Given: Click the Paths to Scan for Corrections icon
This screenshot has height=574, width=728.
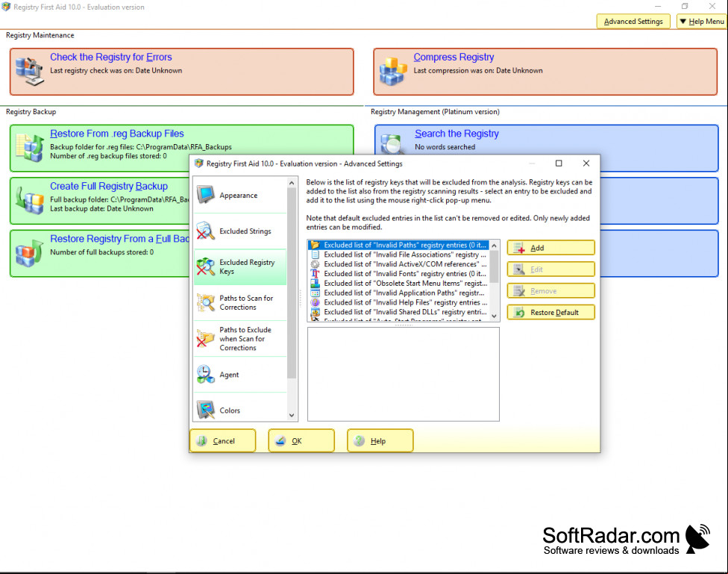Looking at the screenshot, I should coord(206,302).
